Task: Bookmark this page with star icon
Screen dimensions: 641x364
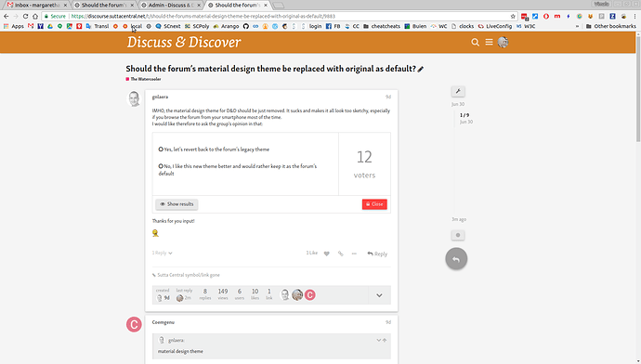Action: point(513,17)
